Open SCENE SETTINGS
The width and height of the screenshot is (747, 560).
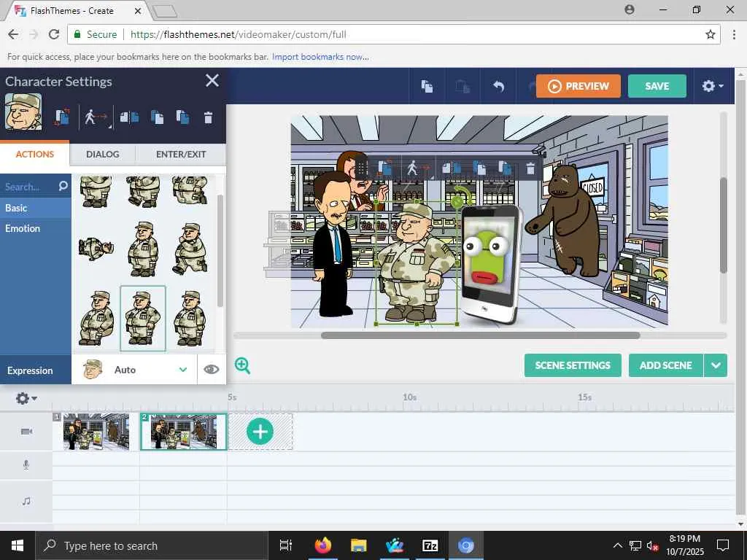coord(573,365)
